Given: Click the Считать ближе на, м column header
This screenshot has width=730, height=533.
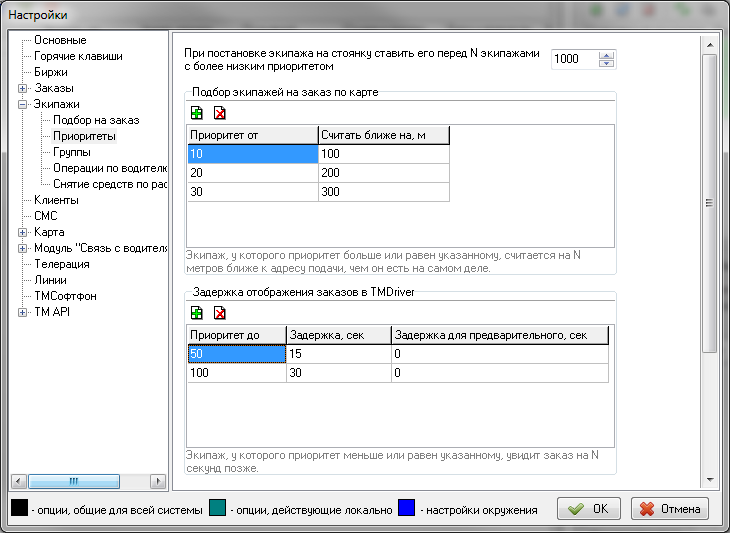Looking at the screenshot, I should pos(384,135).
